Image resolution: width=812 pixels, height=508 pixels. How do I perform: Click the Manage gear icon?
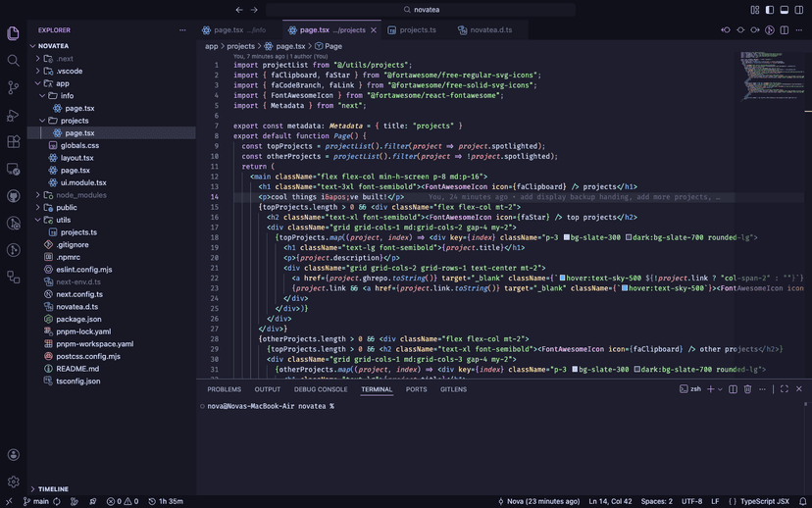13,482
